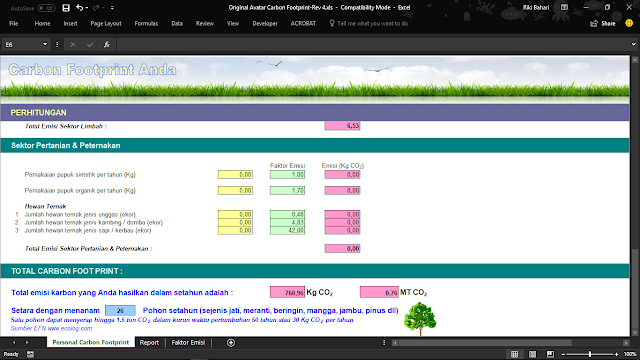Click the Total Emisi Pertanian & Peternakan pink cell
This screenshot has height=360, width=640.
tap(342, 249)
